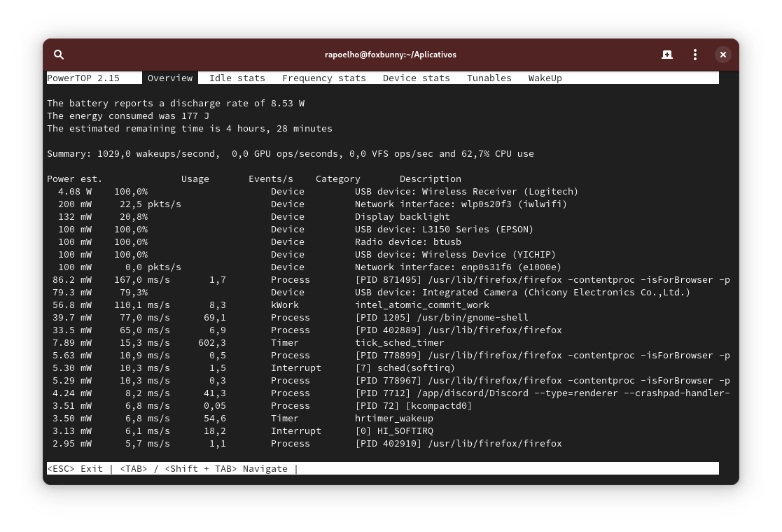The width and height of the screenshot is (782, 532).
Task: Select the PID 871495 firefox row
Action: pyautogui.click(x=391, y=280)
